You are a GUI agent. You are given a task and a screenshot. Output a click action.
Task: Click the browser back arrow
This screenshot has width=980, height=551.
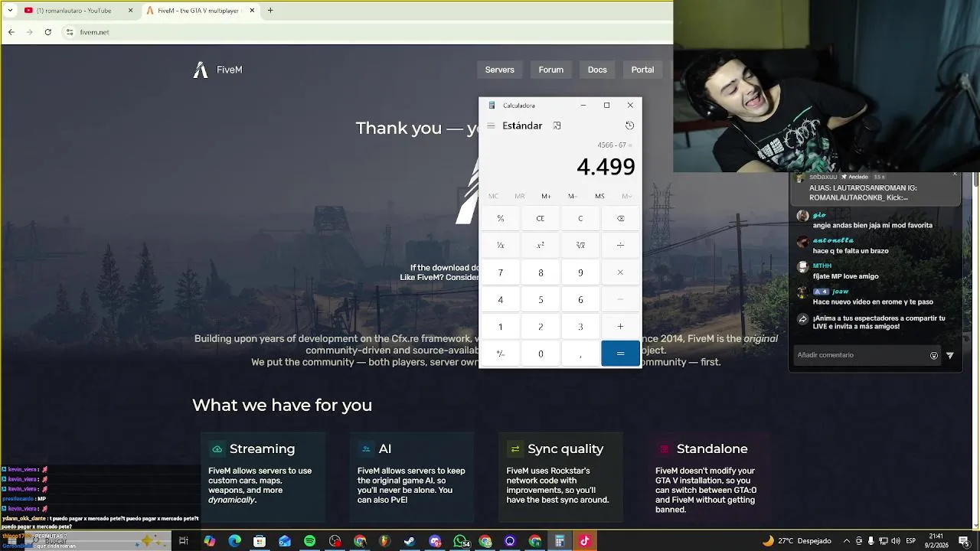coord(11,32)
